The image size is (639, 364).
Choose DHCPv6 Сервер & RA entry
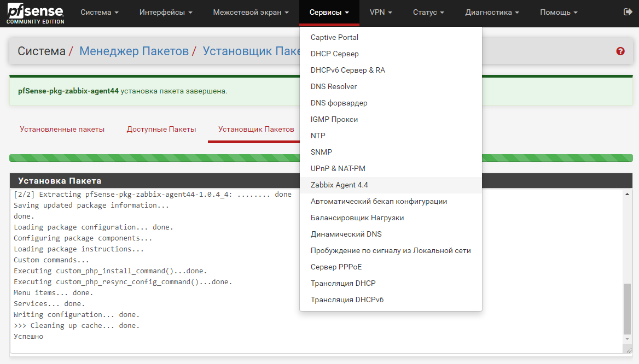pos(391,70)
